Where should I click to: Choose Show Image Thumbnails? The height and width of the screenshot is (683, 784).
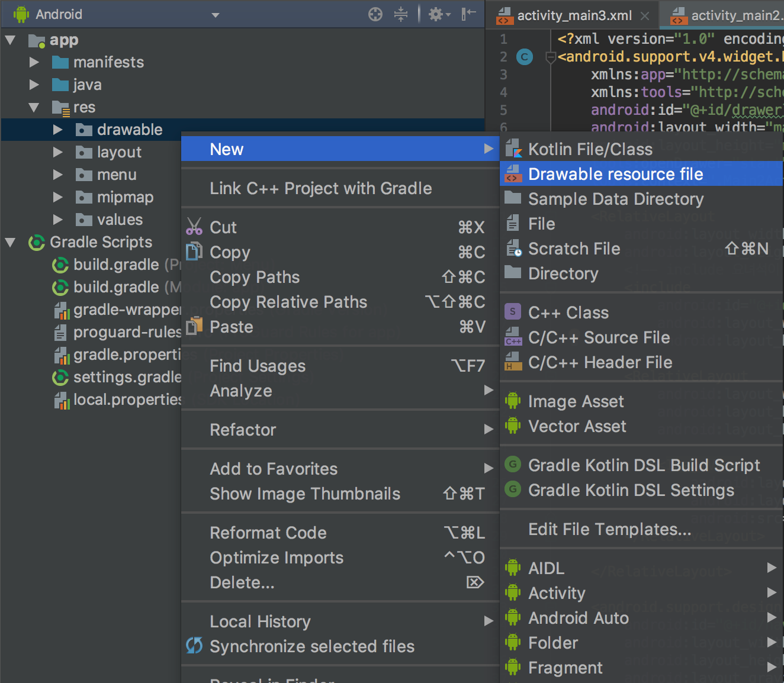[x=340, y=494]
